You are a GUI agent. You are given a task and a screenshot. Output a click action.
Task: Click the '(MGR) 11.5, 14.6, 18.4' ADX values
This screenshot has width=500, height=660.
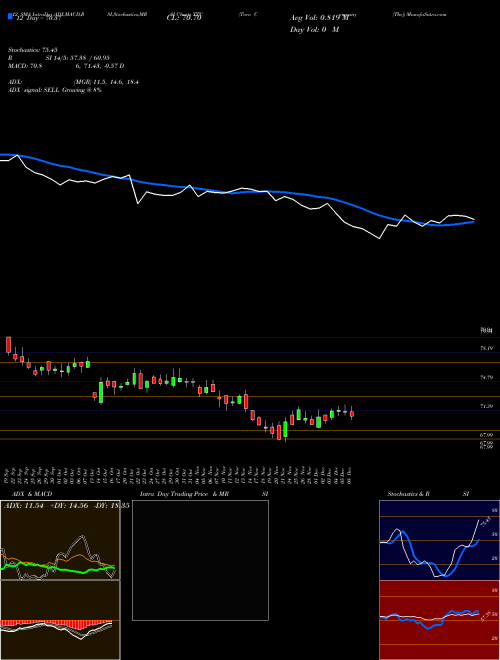(106, 82)
